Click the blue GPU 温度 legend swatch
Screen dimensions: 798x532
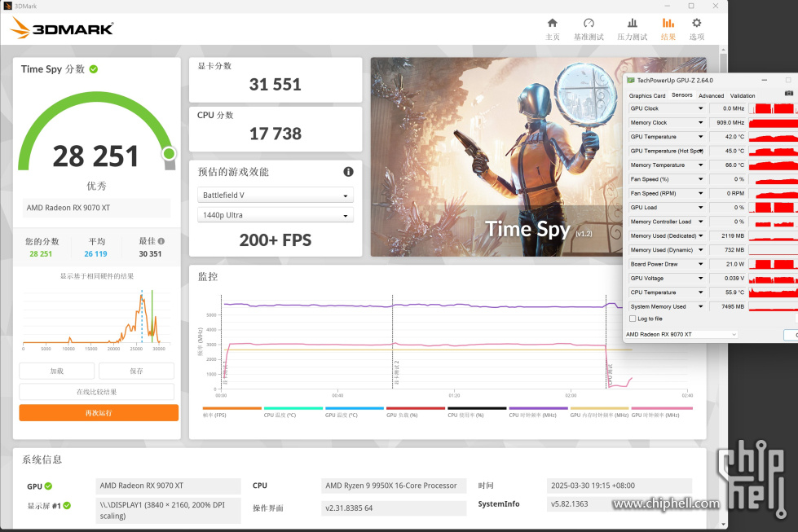(355, 408)
